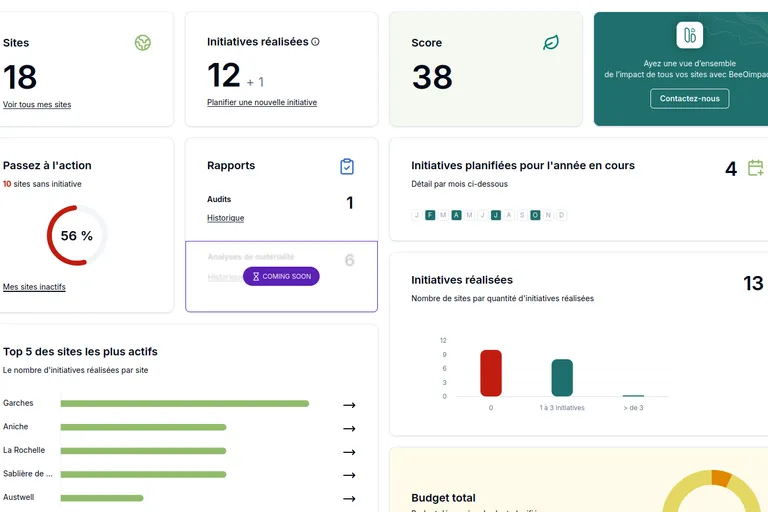Click the '10 sites sans initiative' text

(x=42, y=184)
